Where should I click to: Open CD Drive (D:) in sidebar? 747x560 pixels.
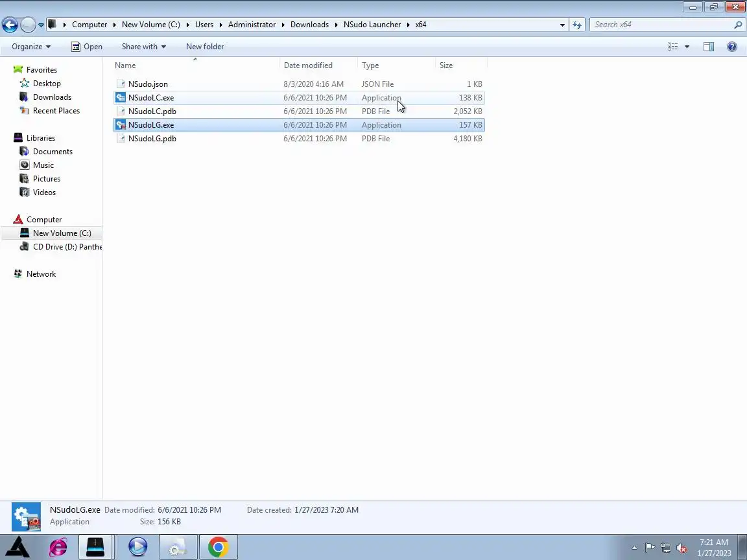coord(67,247)
